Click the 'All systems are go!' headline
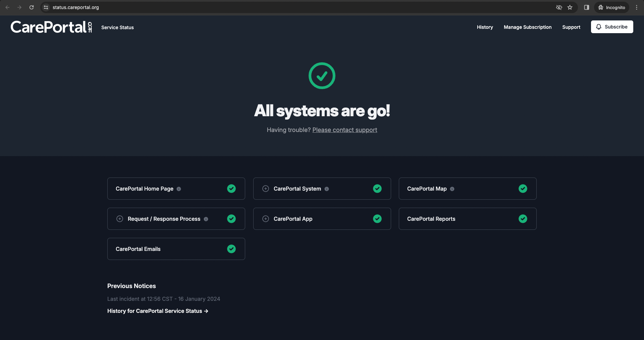 coord(322,111)
